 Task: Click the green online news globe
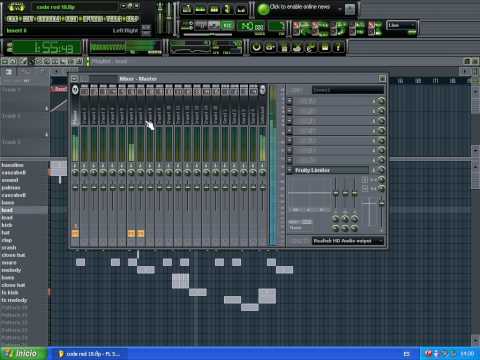click(263, 9)
